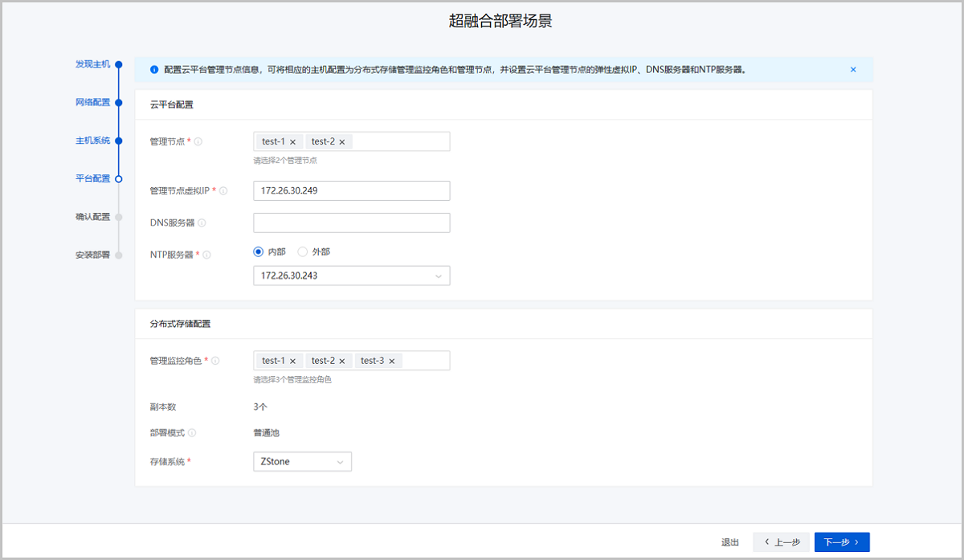Click help icon beside 部署模式
Viewport: 964px width, 560px height.
click(192, 433)
